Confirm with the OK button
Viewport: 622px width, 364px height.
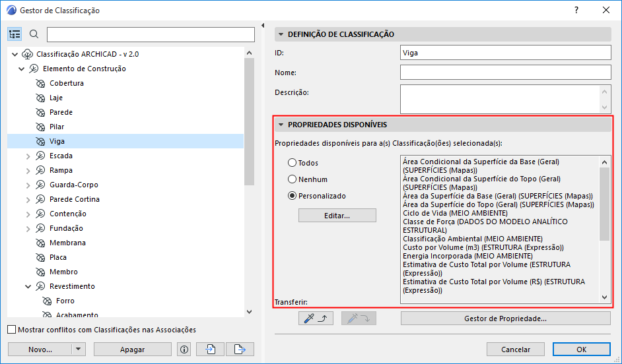pos(582,349)
